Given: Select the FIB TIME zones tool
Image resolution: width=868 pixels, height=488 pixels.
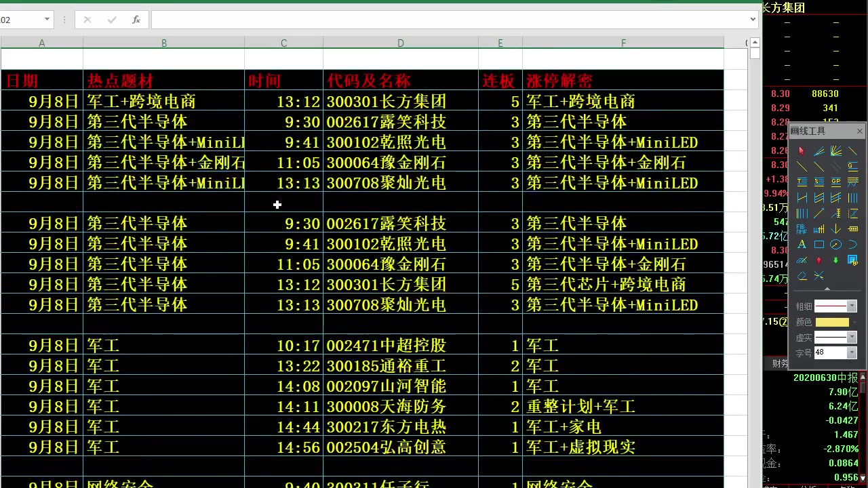Looking at the screenshot, I should point(802,229).
